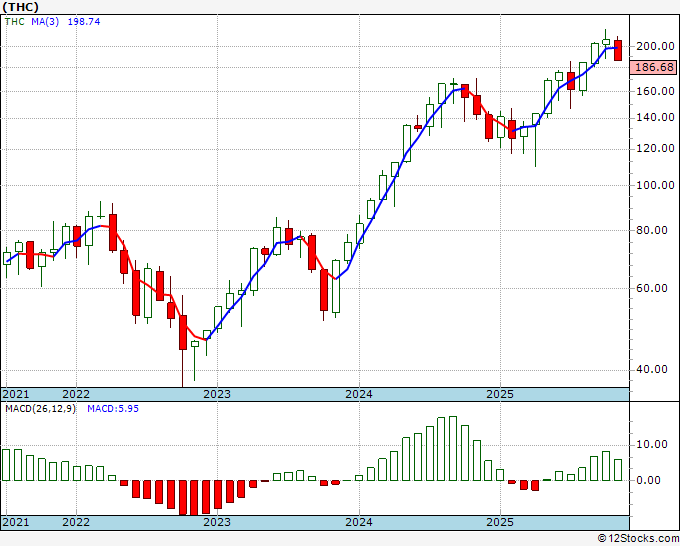
Task: Click the 80.00 price axis label
Action: (x=651, y=230)
